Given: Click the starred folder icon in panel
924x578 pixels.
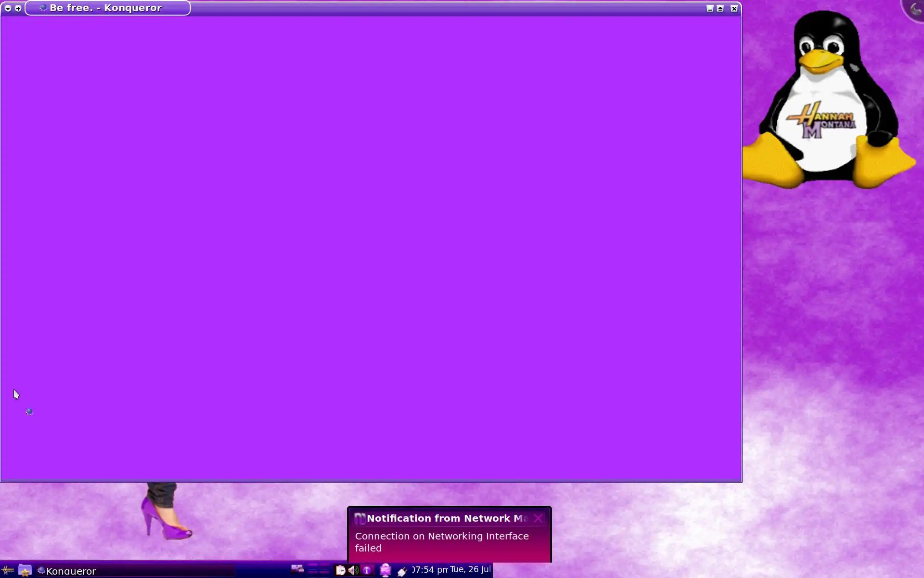Looking at the screenshot, I should pos(25,571).
